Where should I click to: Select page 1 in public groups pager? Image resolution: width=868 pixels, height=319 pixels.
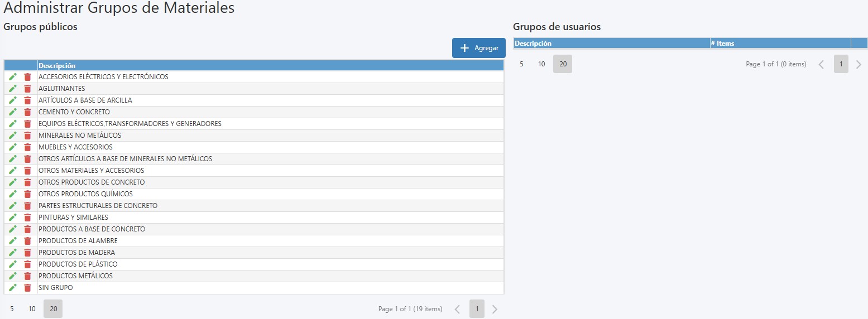(x=477, y=309)
